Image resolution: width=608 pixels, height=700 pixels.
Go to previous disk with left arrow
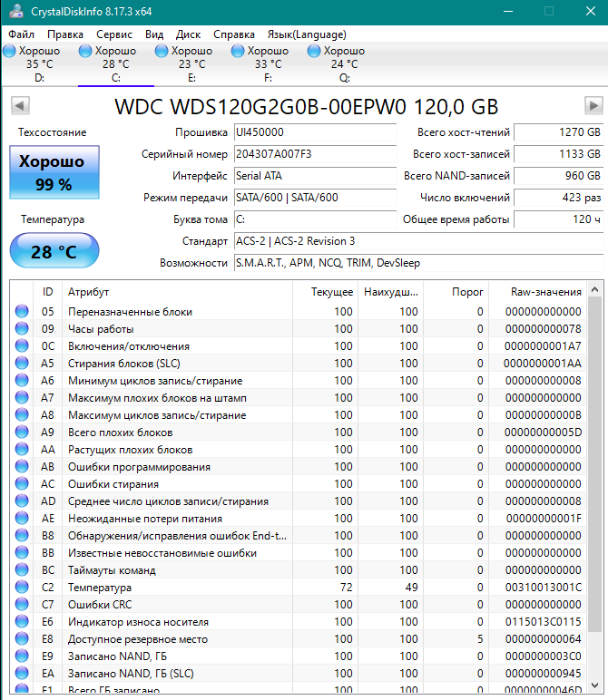(20, 106)
